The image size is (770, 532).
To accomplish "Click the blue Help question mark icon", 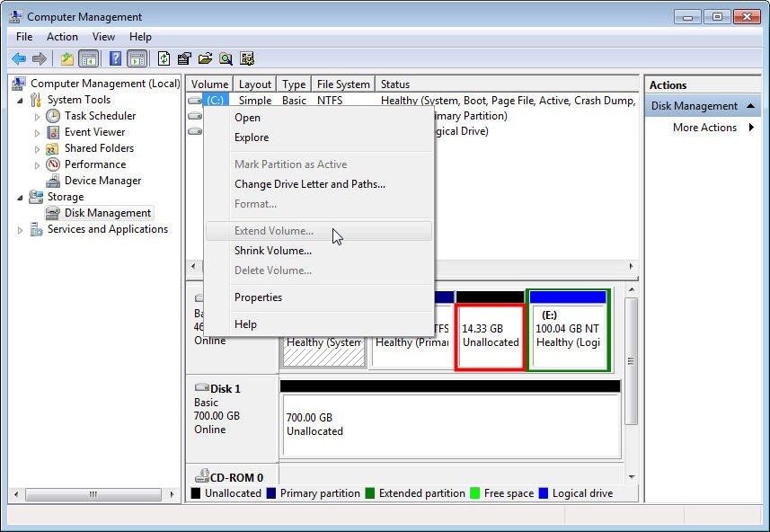I will (115, 59).
